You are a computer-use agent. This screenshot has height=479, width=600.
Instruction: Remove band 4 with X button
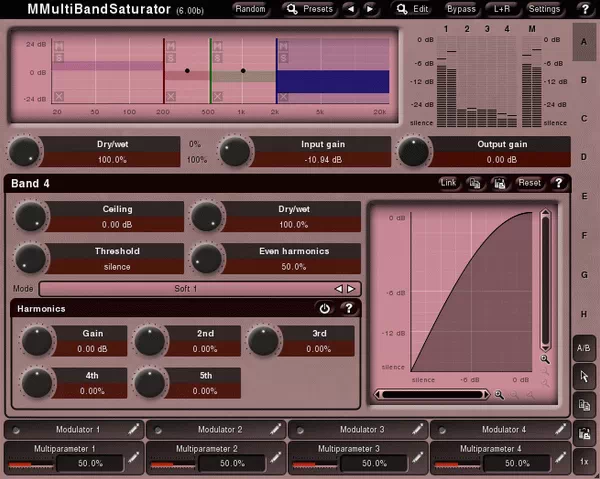[284, 96]
